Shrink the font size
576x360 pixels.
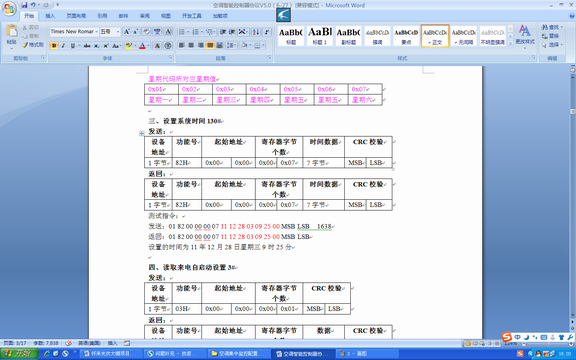[135, 32]
